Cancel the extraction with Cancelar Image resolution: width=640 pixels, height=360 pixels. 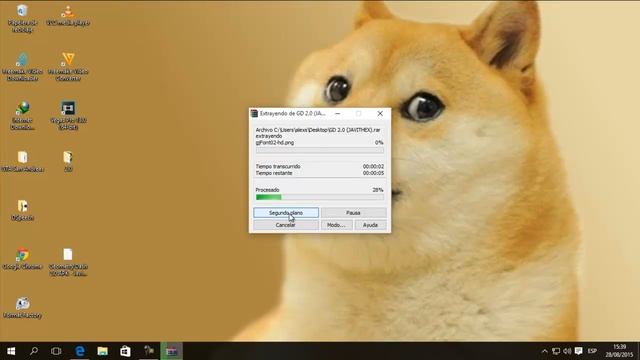point(286,225)
